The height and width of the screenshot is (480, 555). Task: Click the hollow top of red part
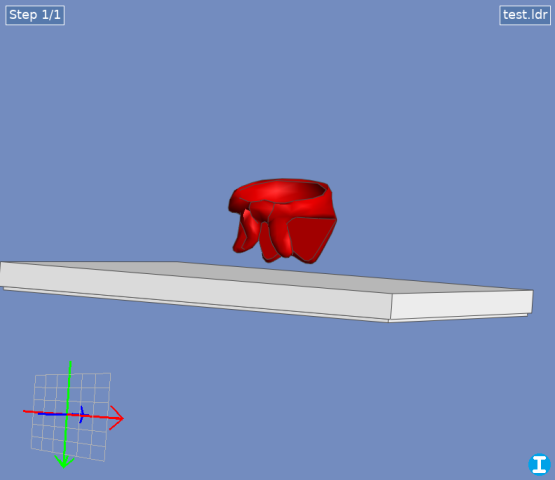coord(281,191)
